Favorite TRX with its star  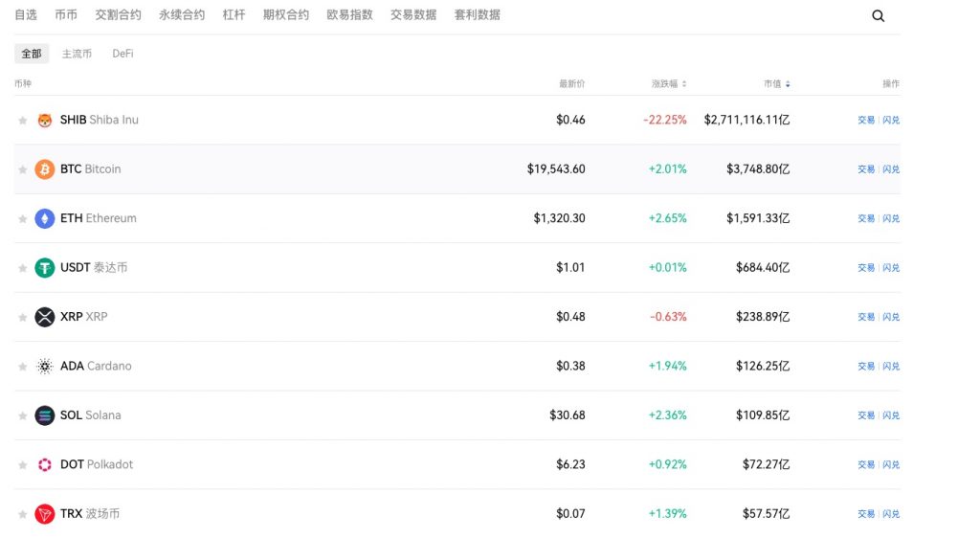23,514
